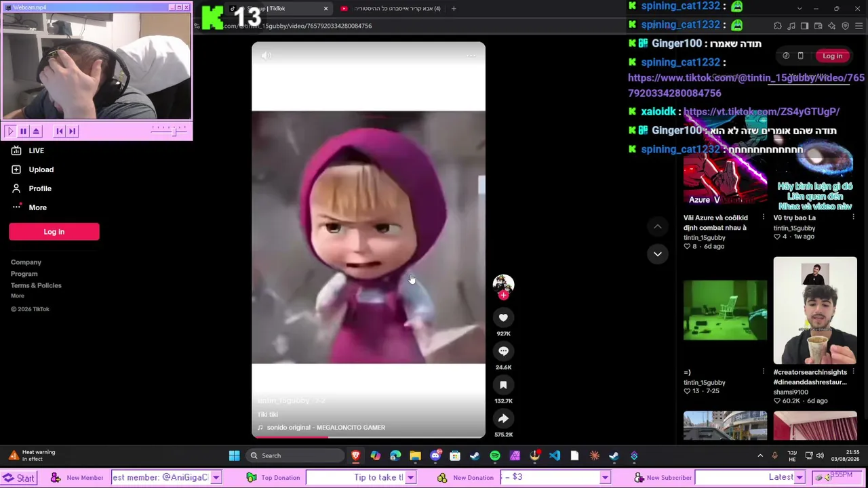Toggle the browser sidebar panel icon
Screen dimensions: 868x488
click(x=804, y=26)
